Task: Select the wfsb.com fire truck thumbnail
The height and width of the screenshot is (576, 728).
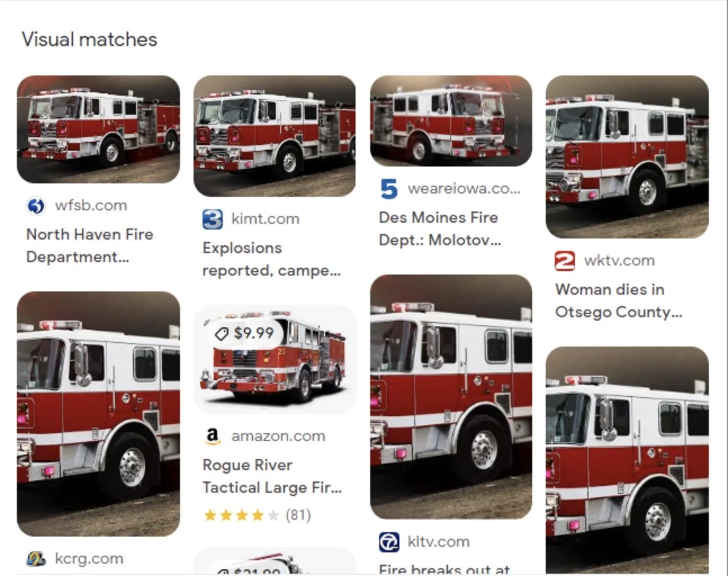Action: 98,129
